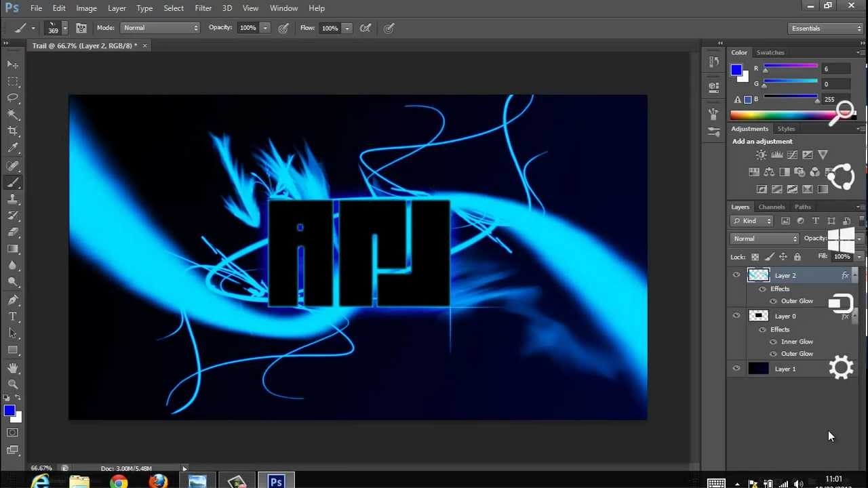This screenshot has height=488, width=868.
Task: Select the Gradient tool
Action: [13, 249]
